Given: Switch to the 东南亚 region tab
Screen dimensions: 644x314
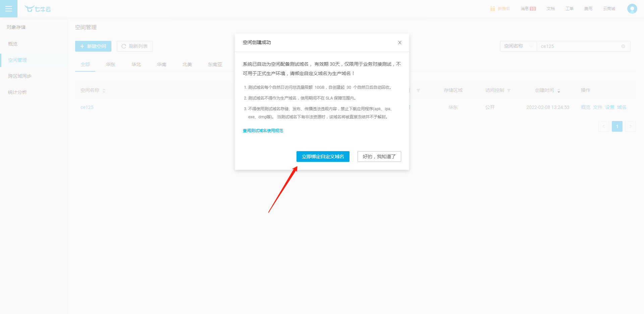Looking at the screenshot, I should (215, 64).
